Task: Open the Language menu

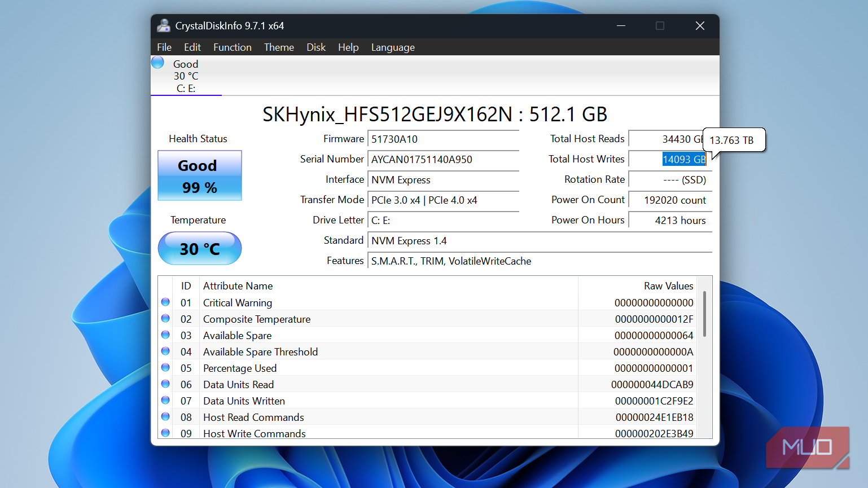Action: point(393,47)
